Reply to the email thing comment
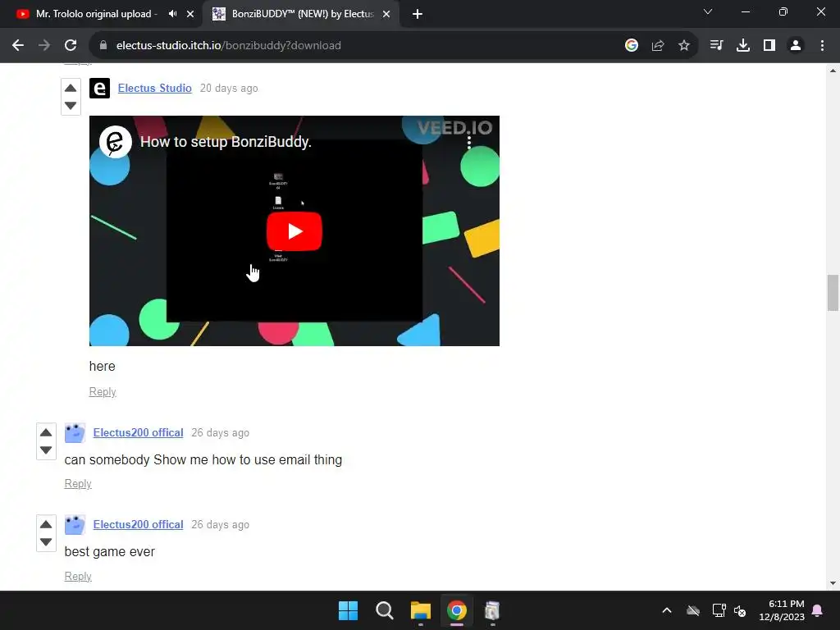The height and width of the screenshot is (630, 840). pos(78,483)
